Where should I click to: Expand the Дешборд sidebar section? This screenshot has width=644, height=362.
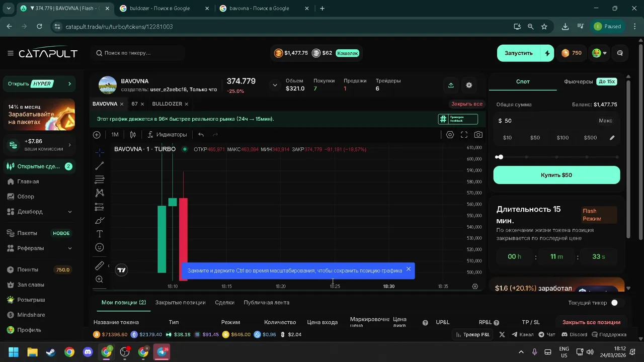69,212
